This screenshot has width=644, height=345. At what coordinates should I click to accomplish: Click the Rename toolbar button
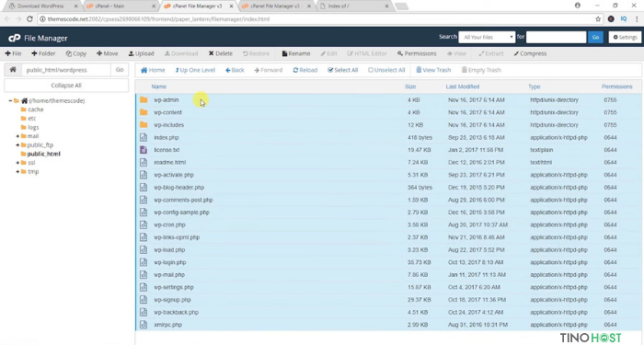(x=296, y=53)
